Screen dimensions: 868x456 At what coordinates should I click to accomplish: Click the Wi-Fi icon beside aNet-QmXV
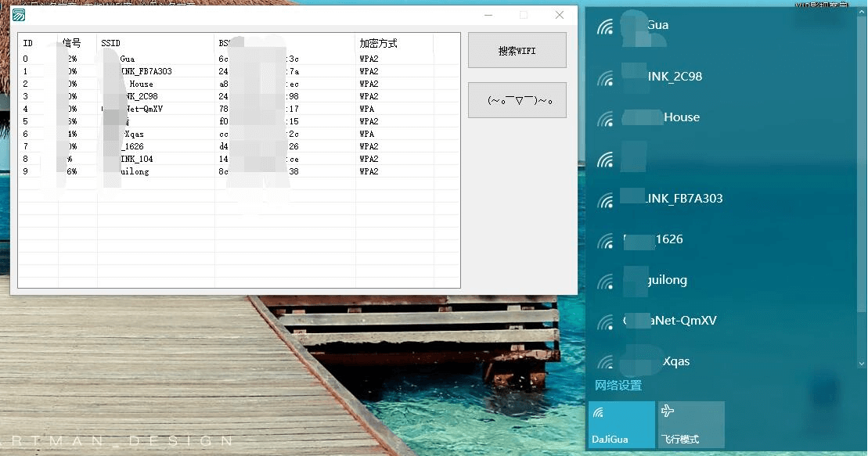click(x=605, y=322)
